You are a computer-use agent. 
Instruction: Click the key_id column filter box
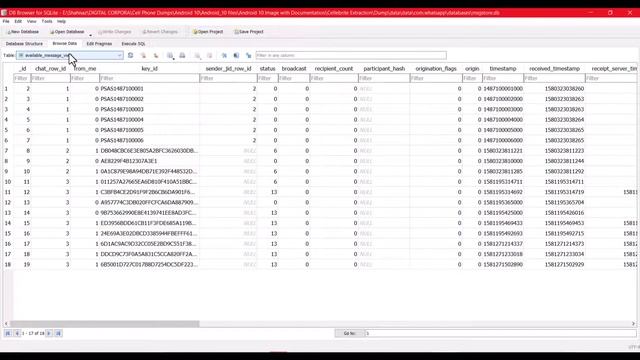coord(149,78)
